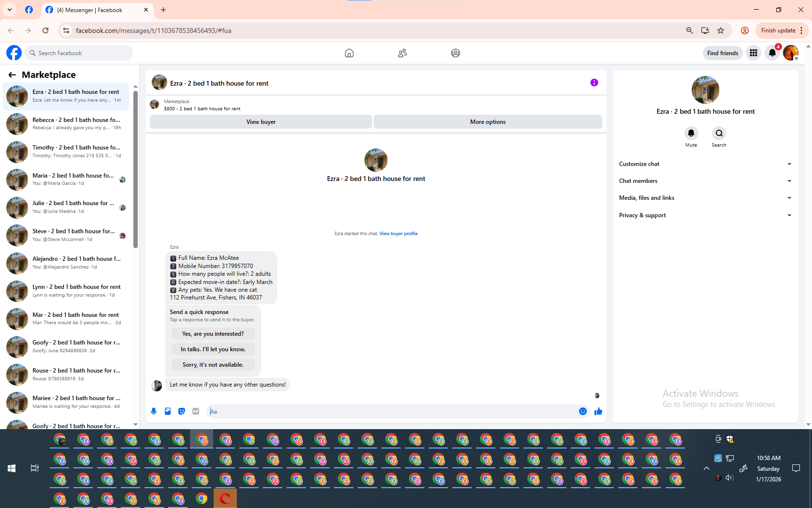Click the Chrome address bar URL
Viewport: 812px width, 508px height.
point(153,30)
